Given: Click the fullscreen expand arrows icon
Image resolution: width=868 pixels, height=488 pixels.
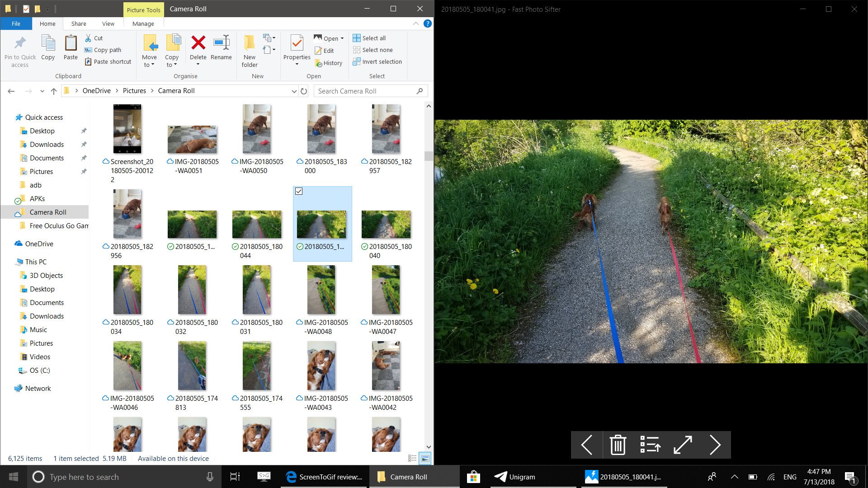Looking at the screenshot, I should 683,445.
